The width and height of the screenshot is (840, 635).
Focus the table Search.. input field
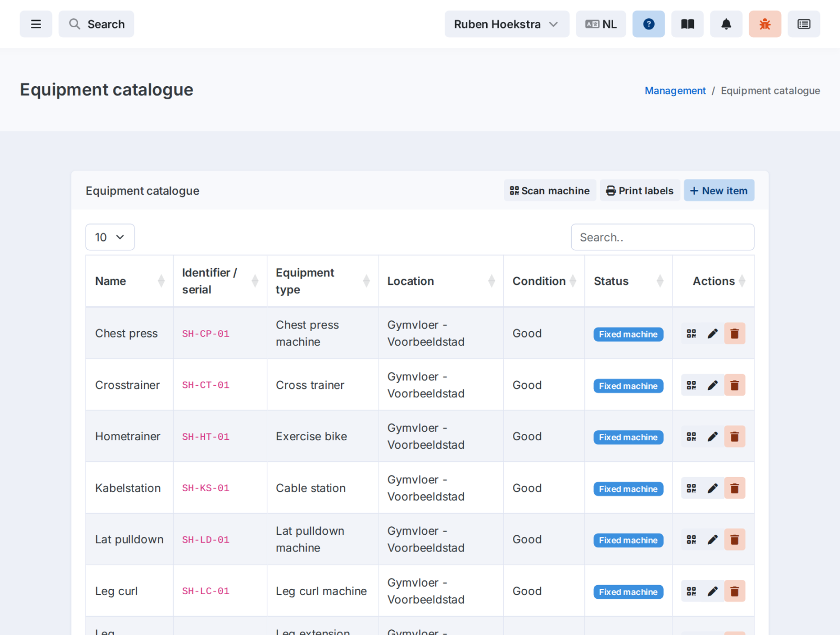coord(663,237)
